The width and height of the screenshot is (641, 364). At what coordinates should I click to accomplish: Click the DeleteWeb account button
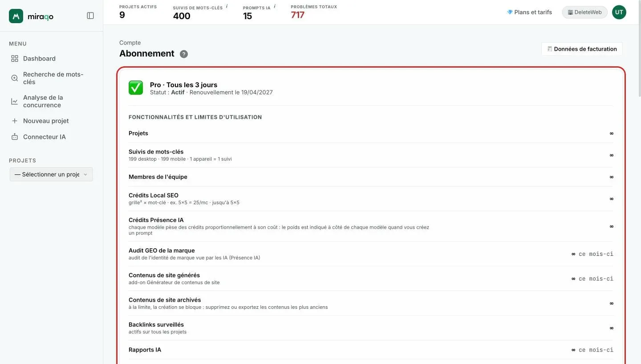coord(584,12)
